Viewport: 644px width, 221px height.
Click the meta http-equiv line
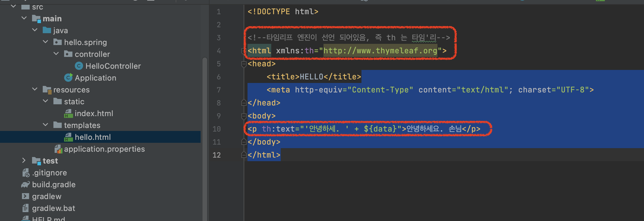point(430,90)
